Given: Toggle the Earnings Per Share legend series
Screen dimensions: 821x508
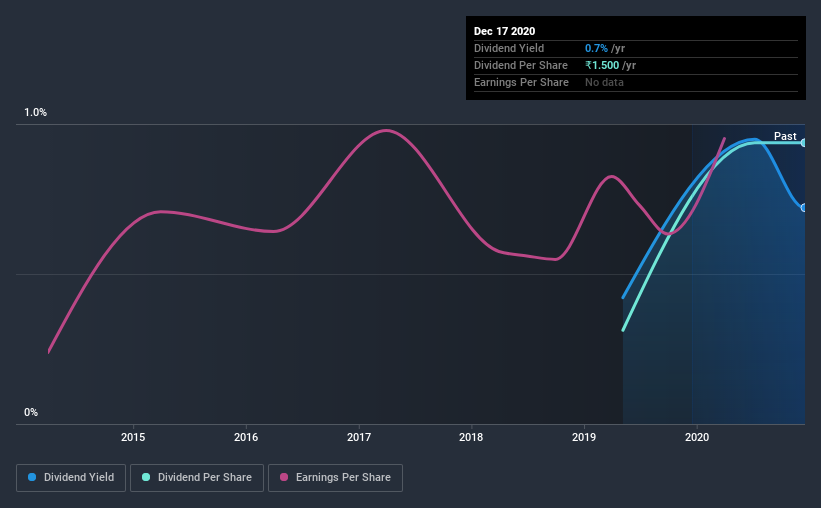Looking at the screenshot, I should 335,478.
